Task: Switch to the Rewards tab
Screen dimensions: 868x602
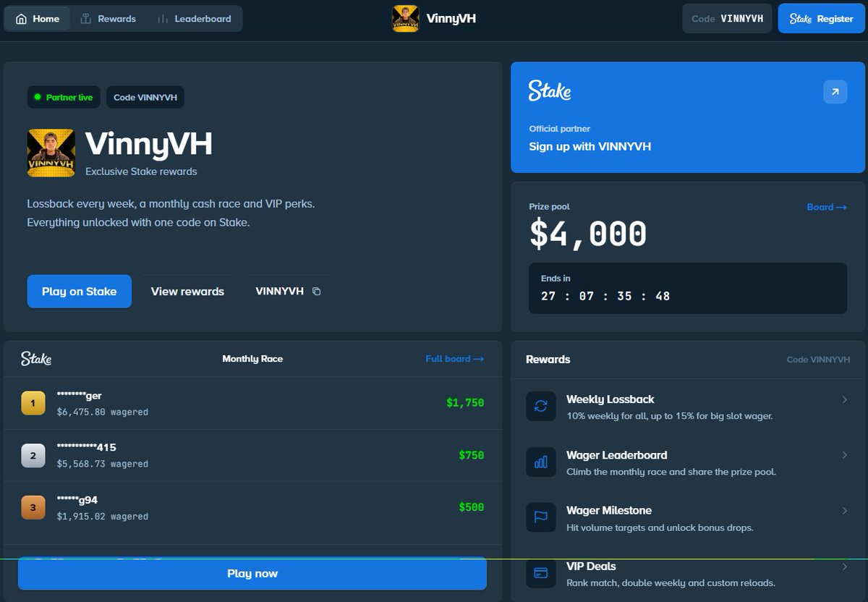Action: [108, 19]
